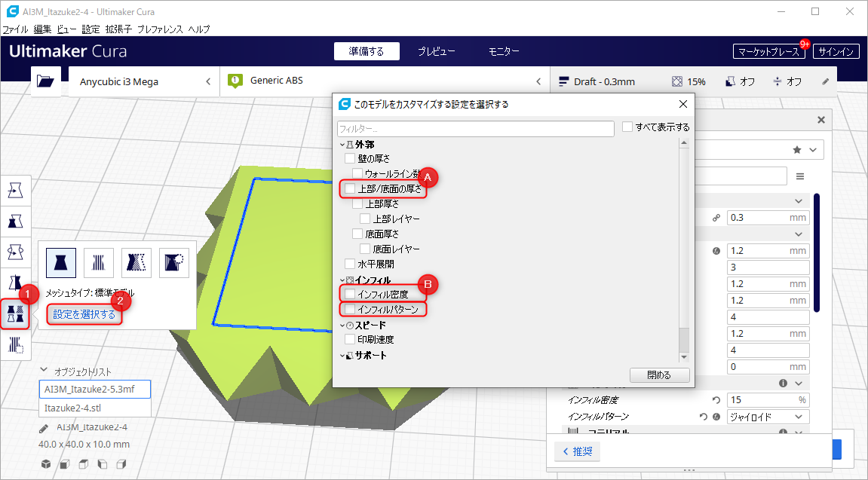Screen dimensions: 868x480
Task: Collapse the 外郭 settings category
Action: tap(342, 144)
